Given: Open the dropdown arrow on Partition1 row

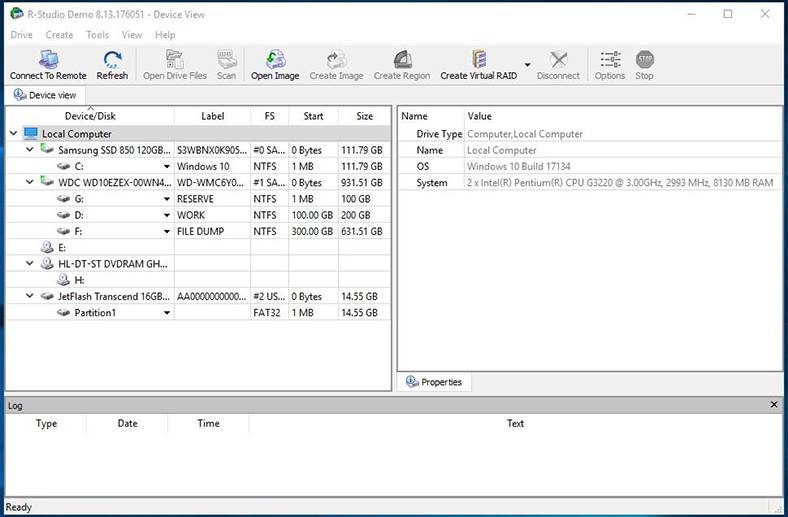Looking at the screenshot, I should pos(167,313).
